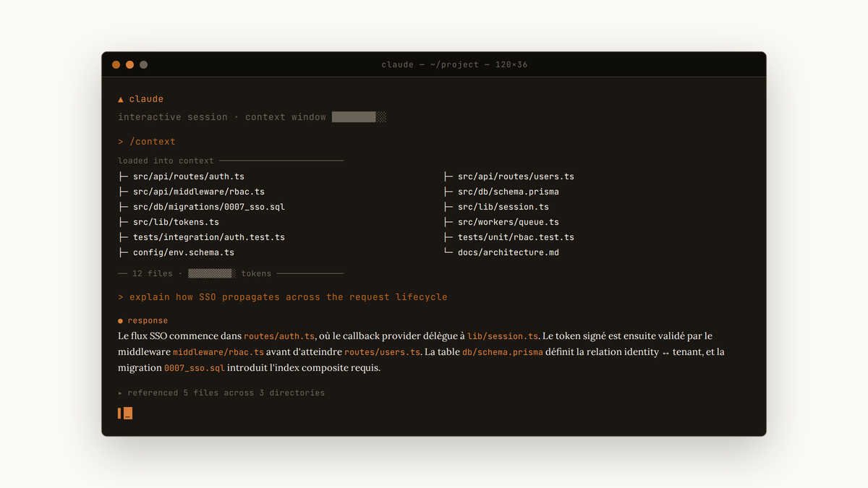Screen dimensions: 868x488
Task: Click the red close window dot
Action: click(116, 65)
